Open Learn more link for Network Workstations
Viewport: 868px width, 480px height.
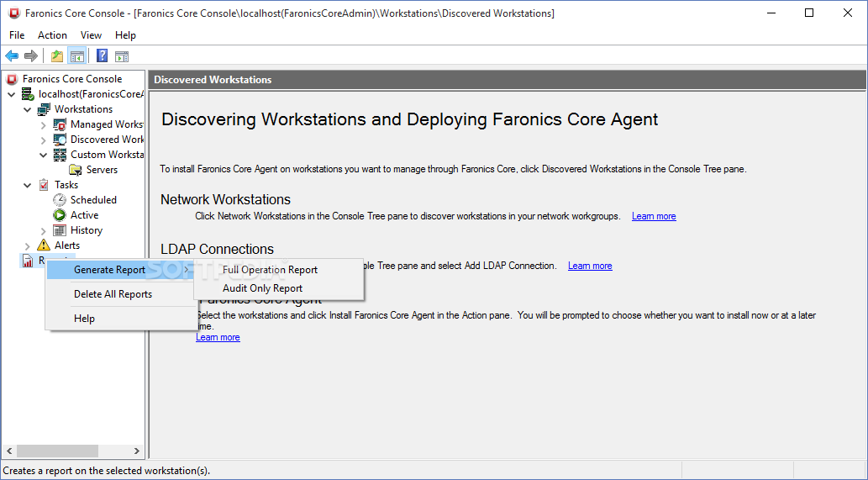coord(654,216)
